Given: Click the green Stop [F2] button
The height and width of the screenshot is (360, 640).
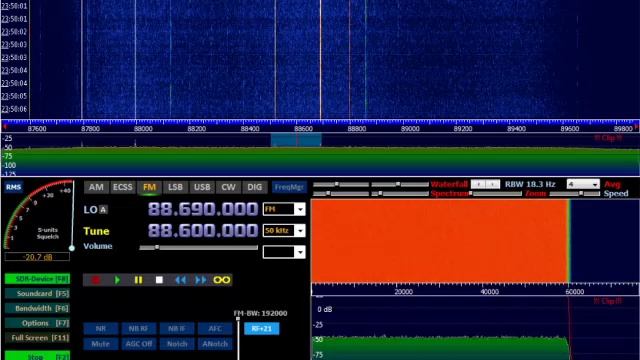Looking at the screenshot, I should pos(38,356).
